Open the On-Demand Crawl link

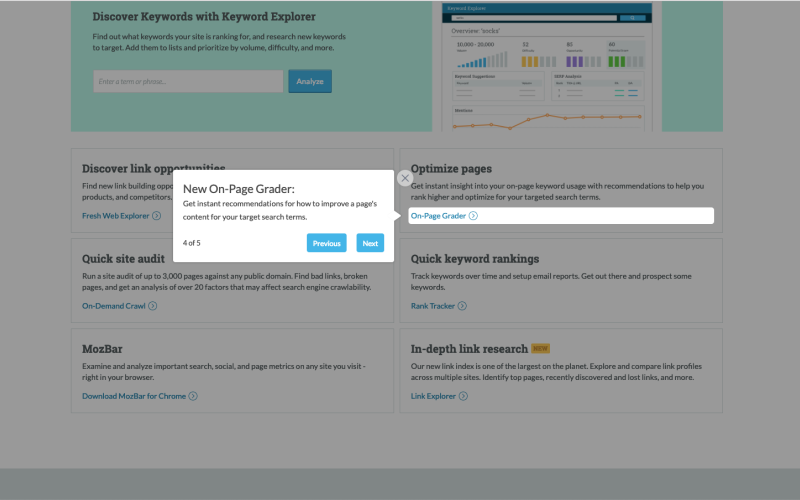(x=114, y=306)
